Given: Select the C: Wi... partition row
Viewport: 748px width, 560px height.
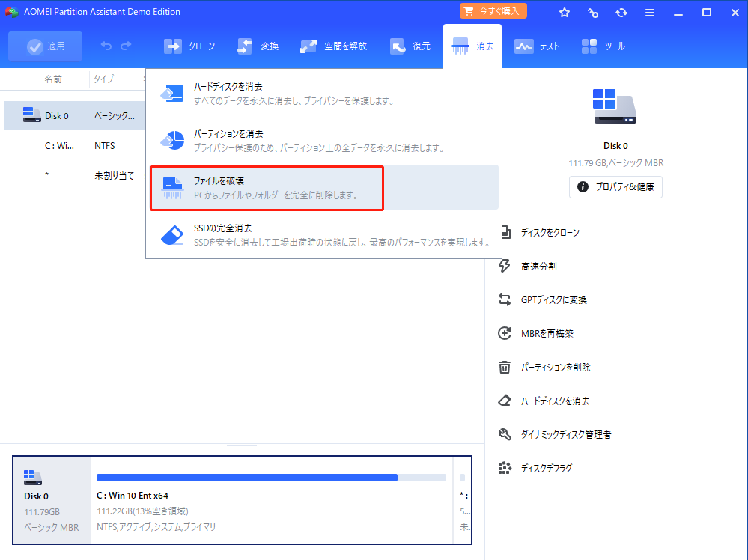Looking at the screenshot, I should (x=75, y=145).
